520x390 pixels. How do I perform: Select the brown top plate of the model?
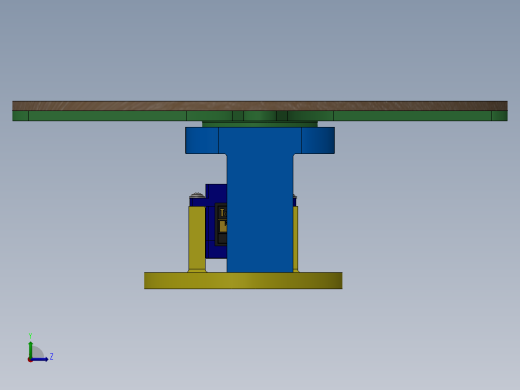click(260, 106)
